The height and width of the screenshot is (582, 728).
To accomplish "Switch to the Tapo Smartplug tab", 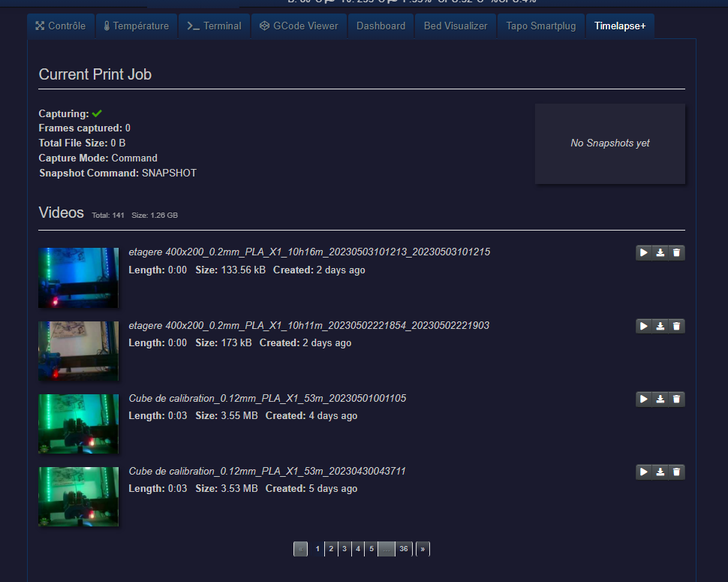I will [x=540, y=25].
